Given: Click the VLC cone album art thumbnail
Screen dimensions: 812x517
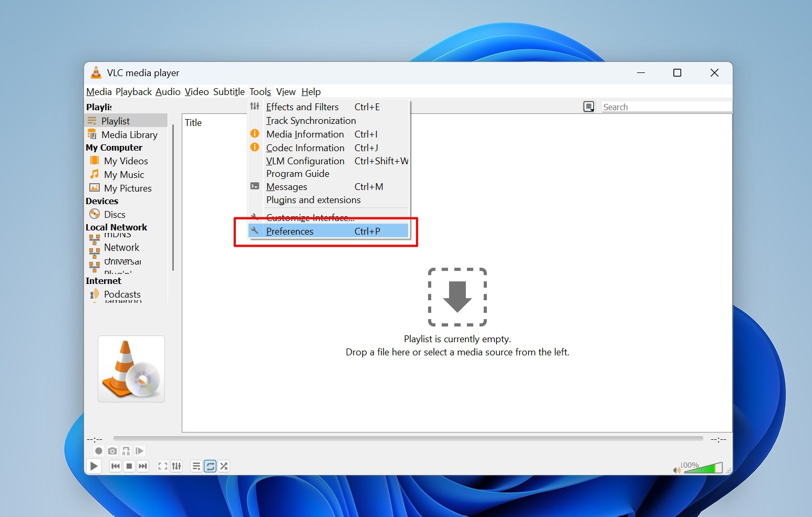Looking at the screenshot, I should pyautogui.click(x=131, y=369).
